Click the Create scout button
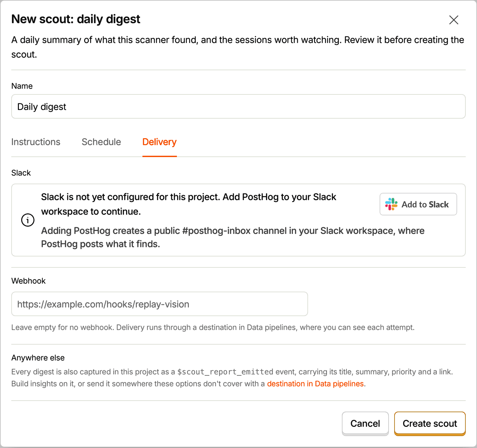The height and width of the screenshot is (448, 477). [x=430, y=423]
